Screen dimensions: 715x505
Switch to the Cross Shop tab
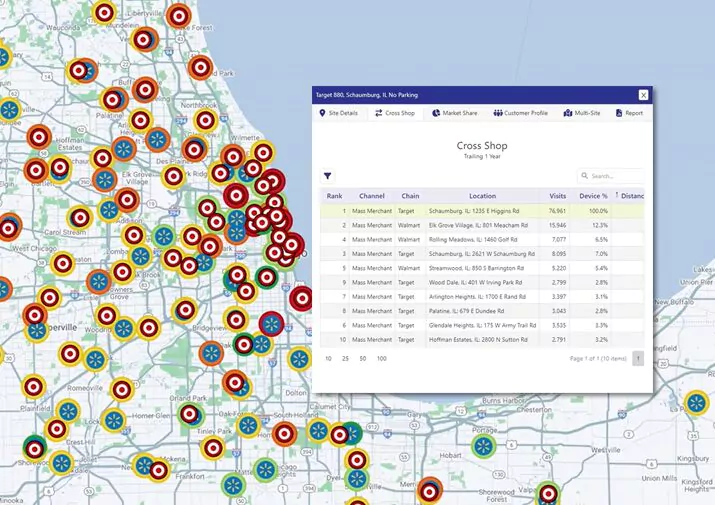[395, 113]
